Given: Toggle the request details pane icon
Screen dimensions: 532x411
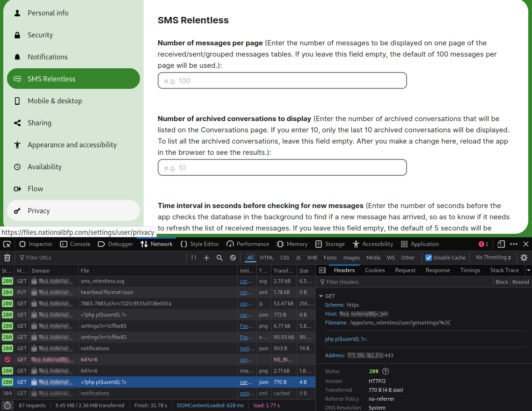Looking at the screenshot, I should click(322, 270).
